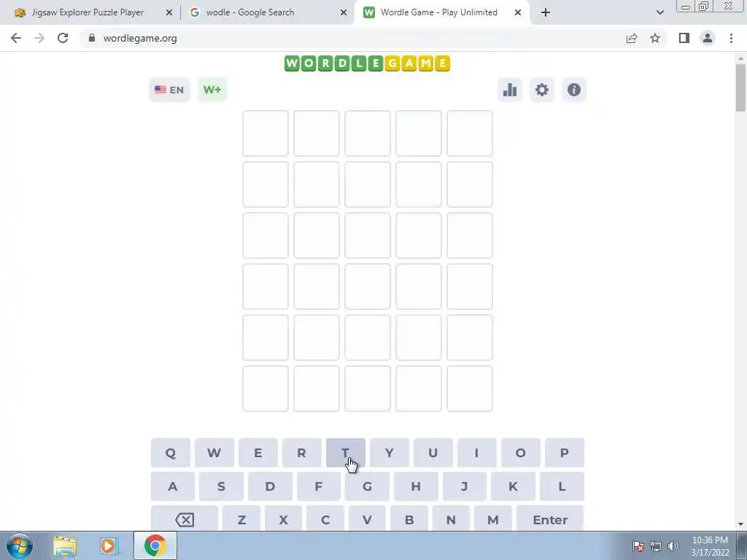Tap the H key
This screenshot has height=560, width=747.
click(416, 486)
